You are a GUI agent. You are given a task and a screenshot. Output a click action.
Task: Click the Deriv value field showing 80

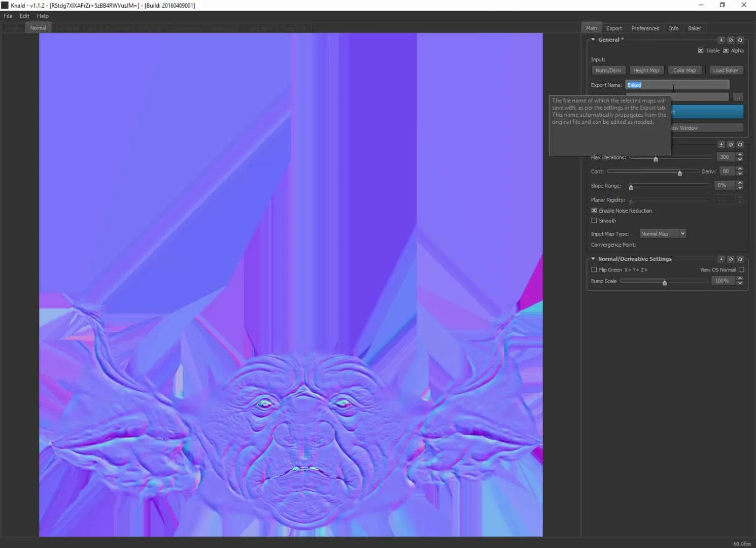[x=727, y=172]
